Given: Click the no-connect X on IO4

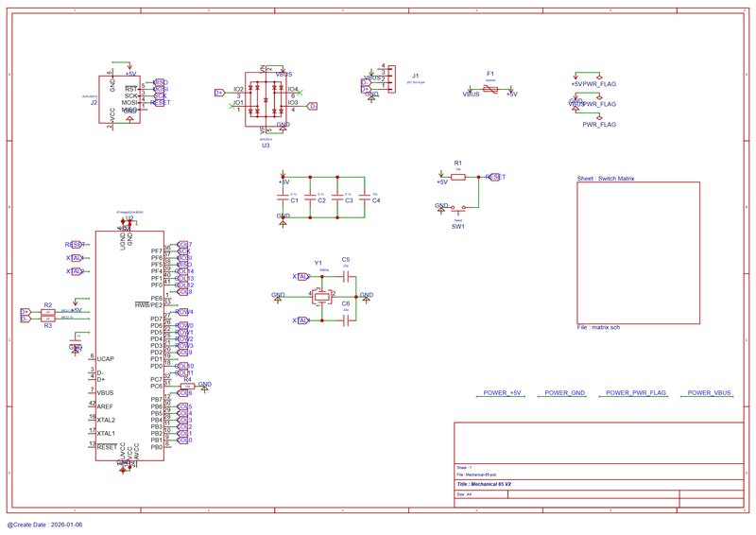Looking at the screenshot, I should point(300,92).
